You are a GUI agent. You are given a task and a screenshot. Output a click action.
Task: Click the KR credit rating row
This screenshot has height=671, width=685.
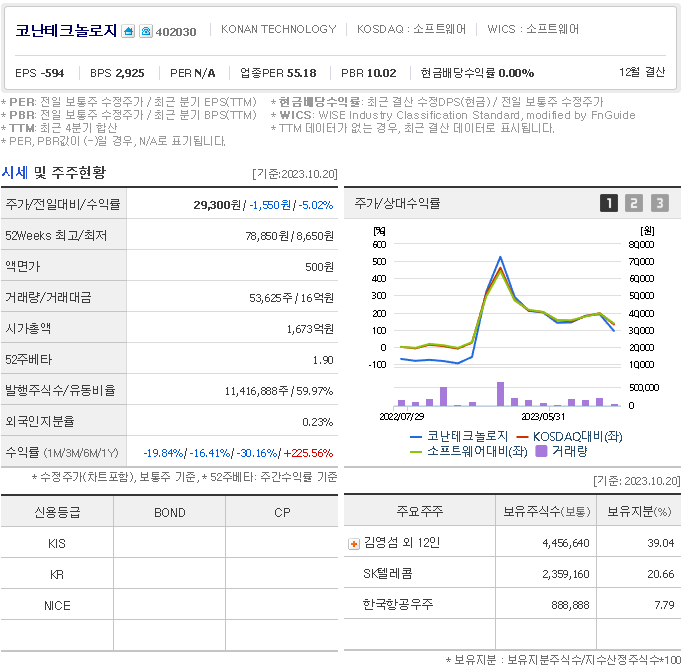click(x=170, y=574)
